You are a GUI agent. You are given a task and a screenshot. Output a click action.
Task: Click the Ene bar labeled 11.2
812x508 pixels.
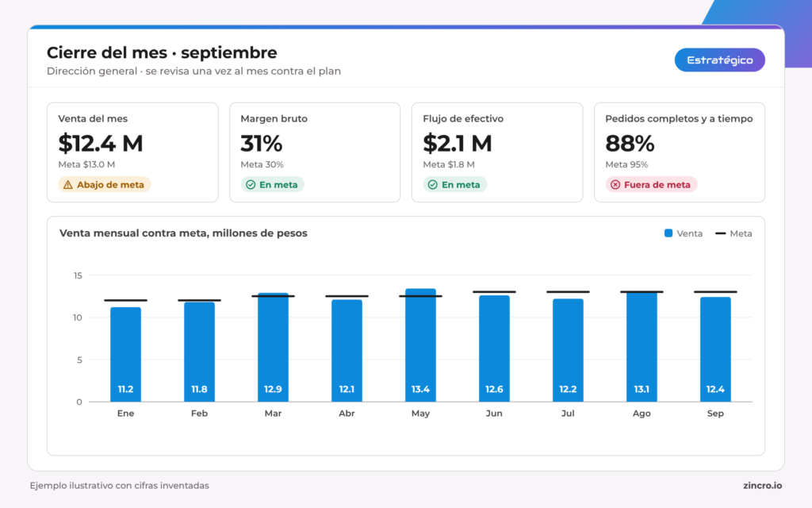(x=126, y=355)
